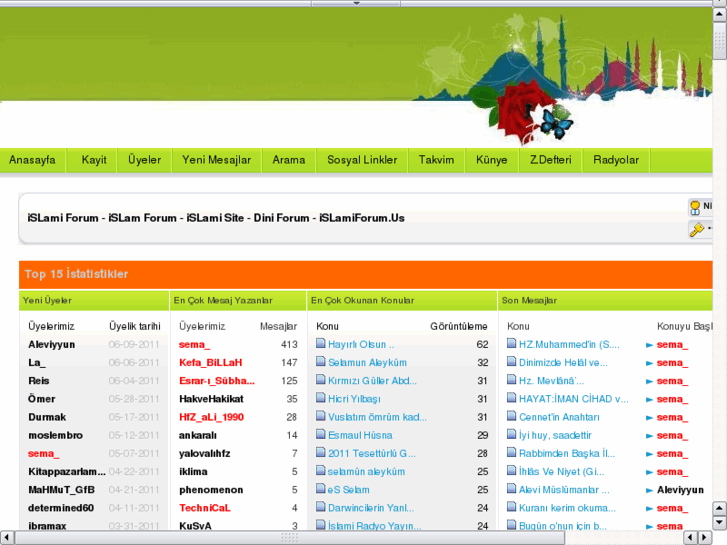
Task: Click page icon beside Rabbimden Başka İl...
Action: (511, 452)
